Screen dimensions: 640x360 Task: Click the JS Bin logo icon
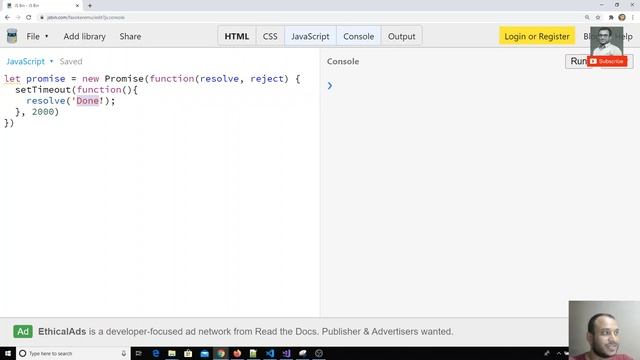point(12,36)
